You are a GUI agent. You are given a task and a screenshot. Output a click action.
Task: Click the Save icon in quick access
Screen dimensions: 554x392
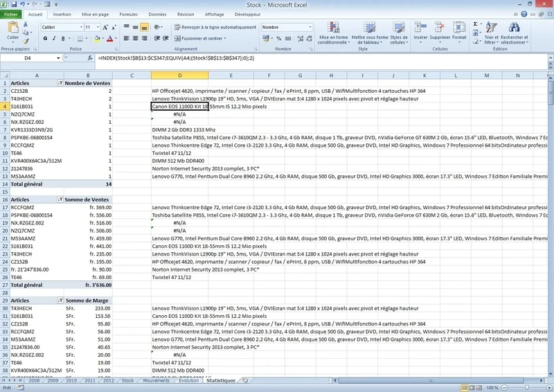(x=14, y=5)
